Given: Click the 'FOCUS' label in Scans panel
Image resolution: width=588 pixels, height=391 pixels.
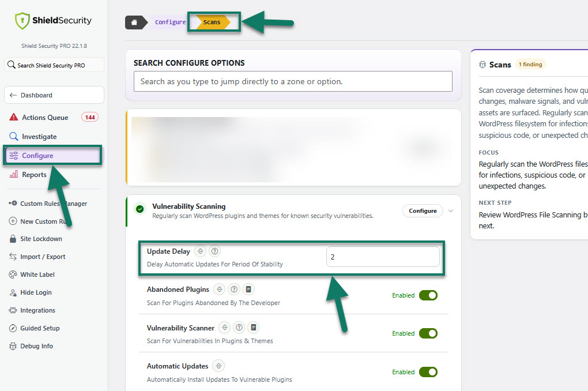Looking at the screenshot, I should coord(489,152).
